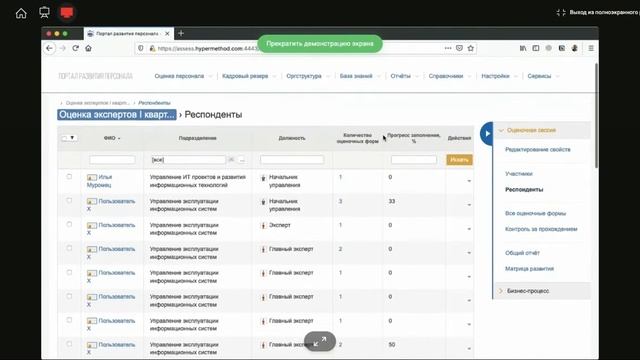
Task: Open Матрица развития in sidebar
Action: click(x=529, y=269)
